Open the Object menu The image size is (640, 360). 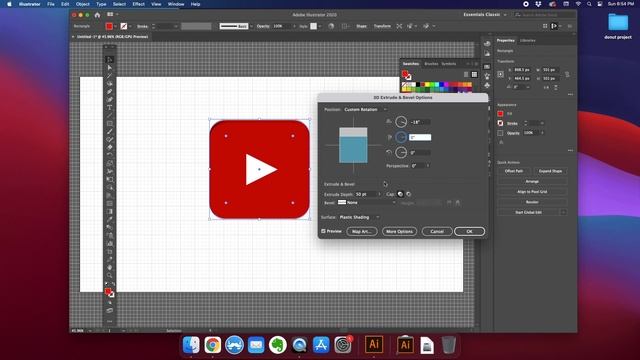[82, 4]
